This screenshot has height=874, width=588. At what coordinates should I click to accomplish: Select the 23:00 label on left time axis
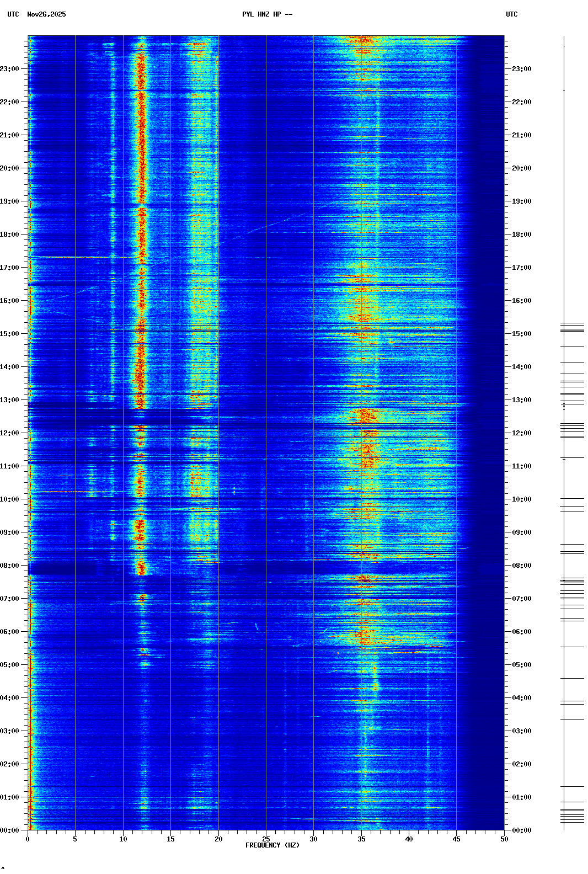click(x=10, y=69)
